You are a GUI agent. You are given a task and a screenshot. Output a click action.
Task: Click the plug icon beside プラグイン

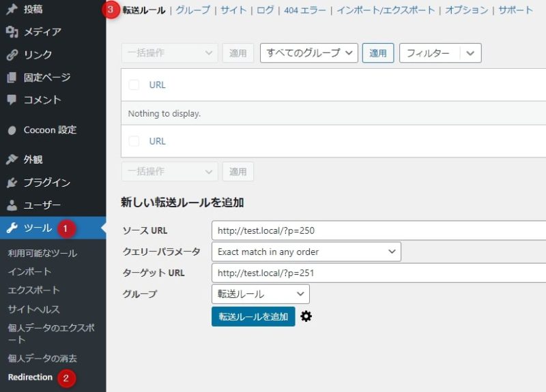(12, 183)
